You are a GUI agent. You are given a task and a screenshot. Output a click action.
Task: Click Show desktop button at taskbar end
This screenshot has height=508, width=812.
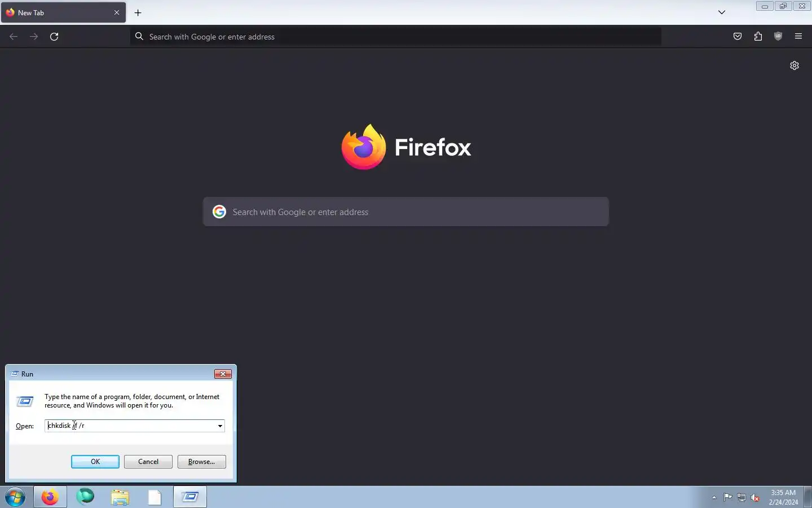[x=807, y=497]
